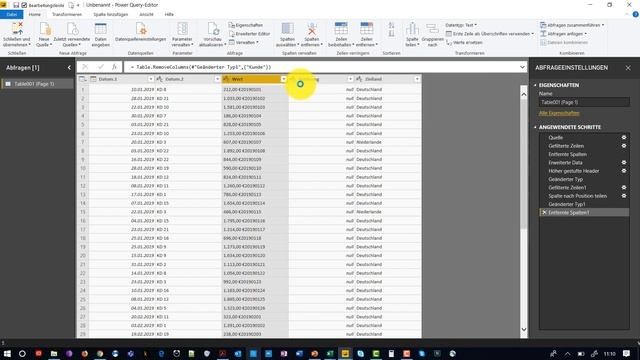
Task: Select the Geänderter Typ step
Action: (584, 179)
